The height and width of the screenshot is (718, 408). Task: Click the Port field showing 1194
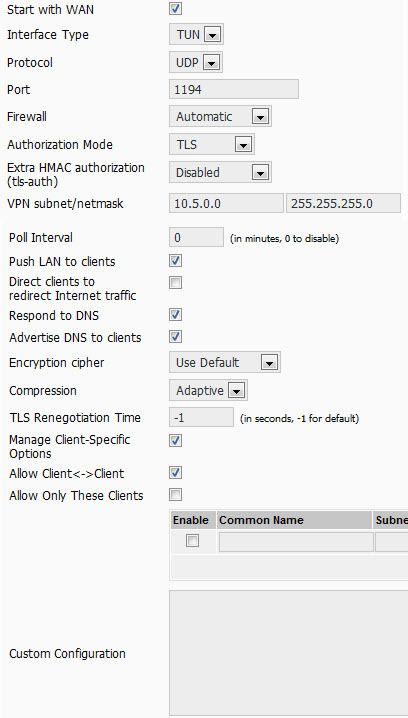tap(234, 89)
